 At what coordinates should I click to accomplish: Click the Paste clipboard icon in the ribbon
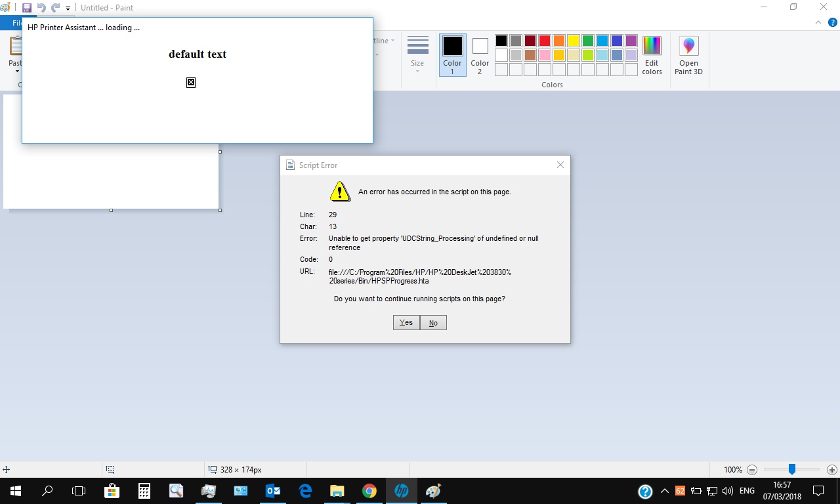pyautogui.click(x=14, y=47)
